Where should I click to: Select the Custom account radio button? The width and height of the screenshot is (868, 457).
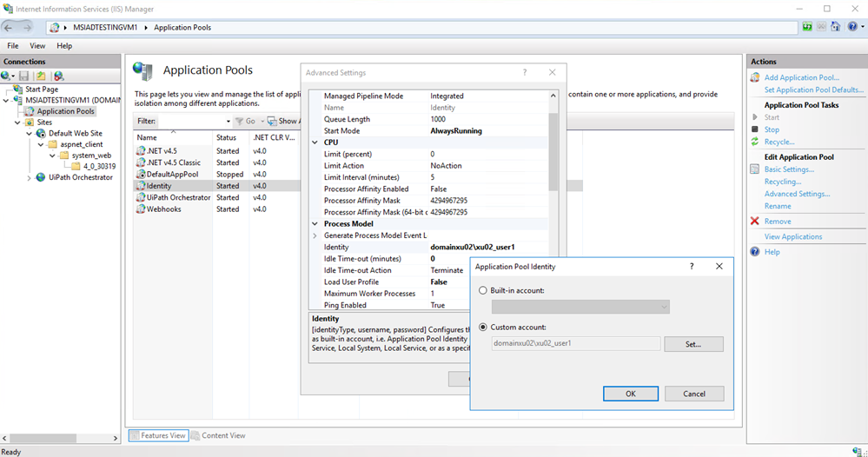click(483, 328)
